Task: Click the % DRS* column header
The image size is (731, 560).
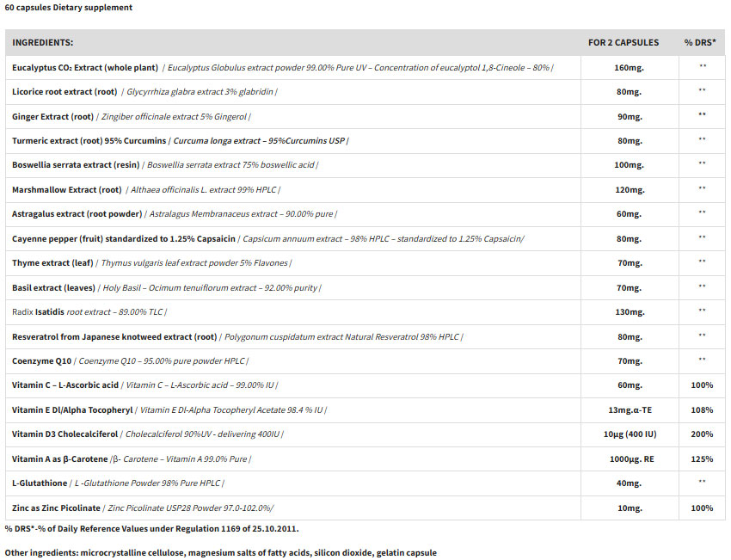Action: point(701,42)
